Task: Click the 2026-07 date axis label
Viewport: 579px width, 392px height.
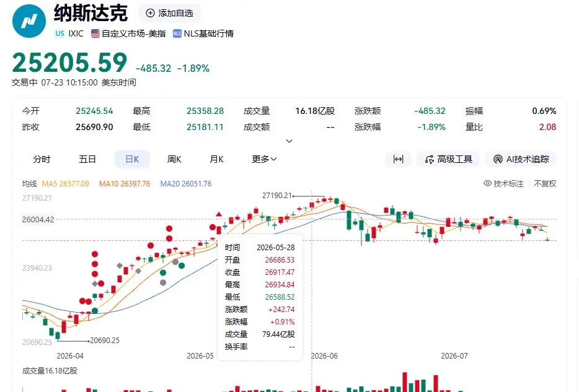Action: click(x=454, y=356)
